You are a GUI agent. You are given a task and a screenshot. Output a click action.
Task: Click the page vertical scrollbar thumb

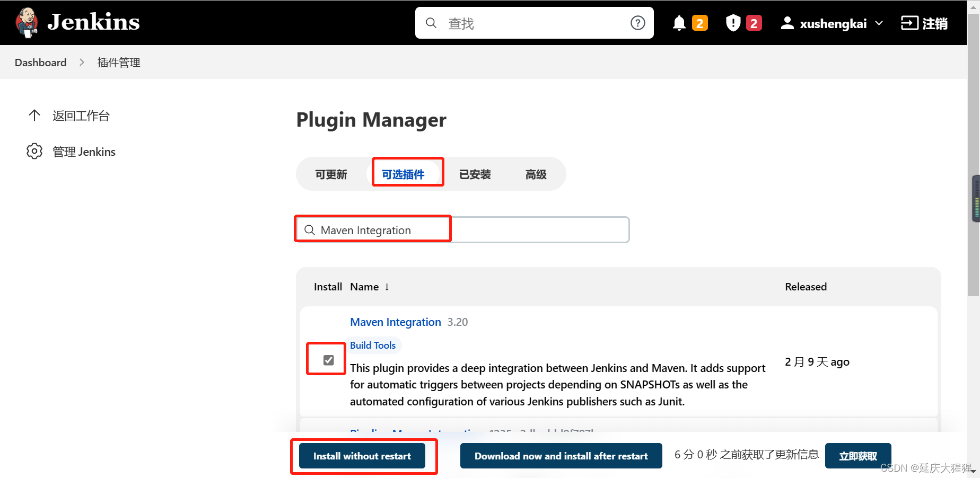[x=974, y=154]
